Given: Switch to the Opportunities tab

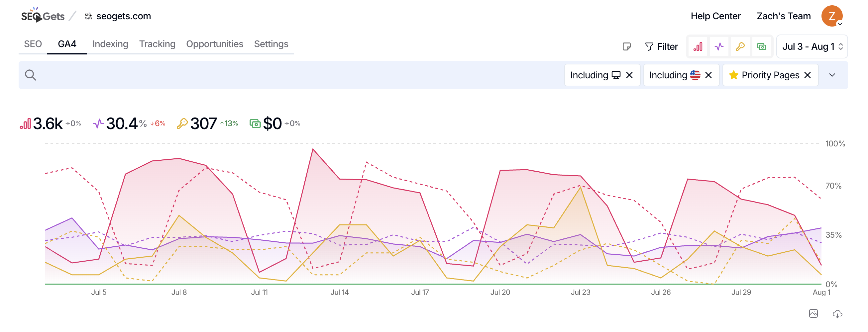Looking at the screenshot, I should pyautogui.click(x=215, y=44).
